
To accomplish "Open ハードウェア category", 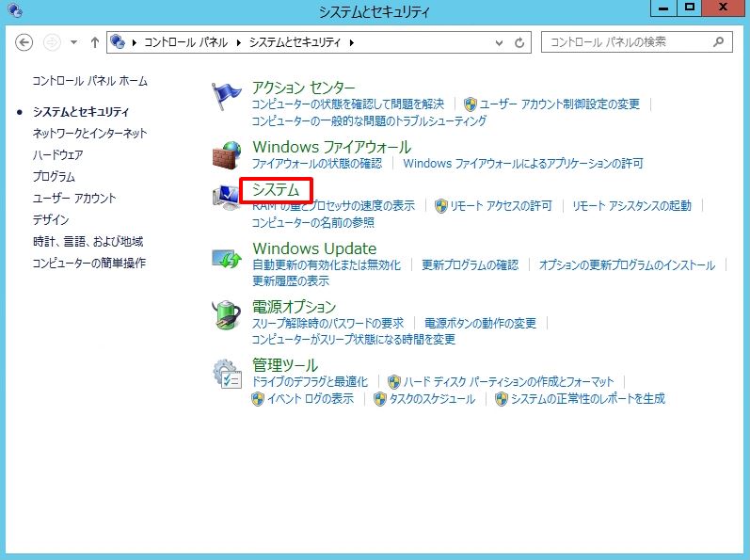I will pyautogui.click(x=58, y=154).
